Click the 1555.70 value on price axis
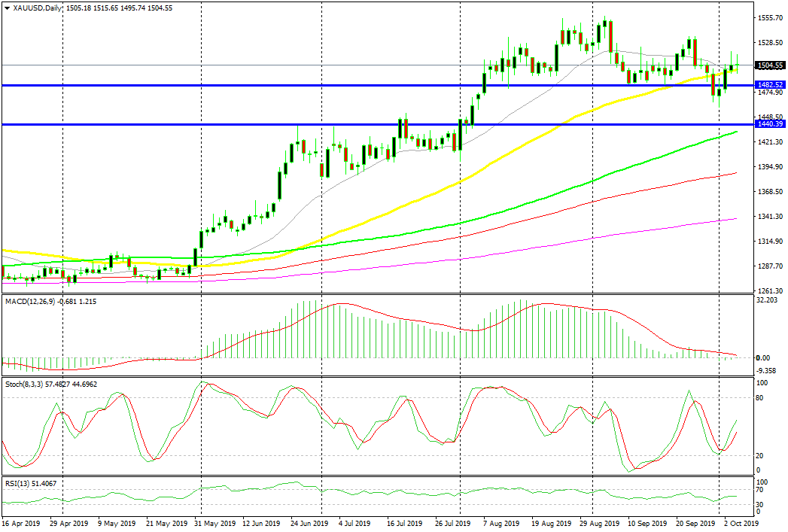Image resolution: width=788 pixels, height=532 pixels. click(771, 17)
